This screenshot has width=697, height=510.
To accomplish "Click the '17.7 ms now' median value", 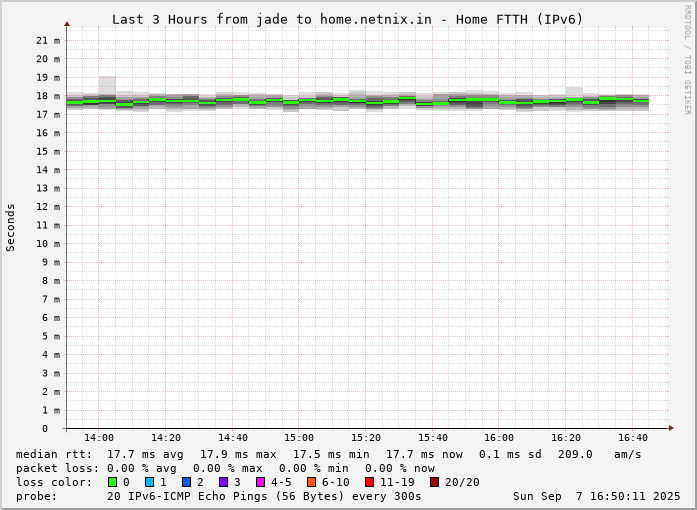I will coord(424,454).
